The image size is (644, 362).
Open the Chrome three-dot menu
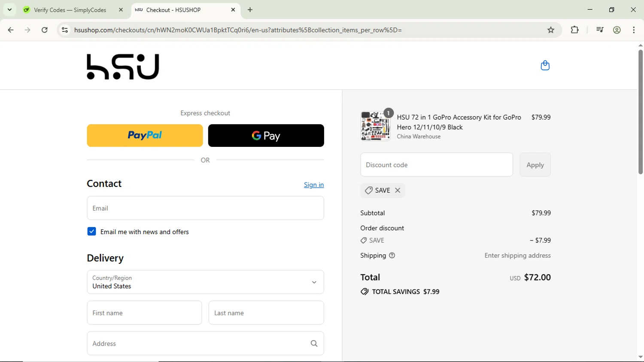point(634,30)
